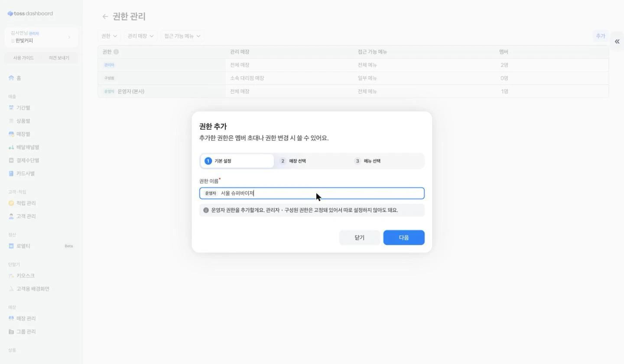Click the 키오스크 icon
The width and height of the screenshot is (624, 364).
coord(11,276)
